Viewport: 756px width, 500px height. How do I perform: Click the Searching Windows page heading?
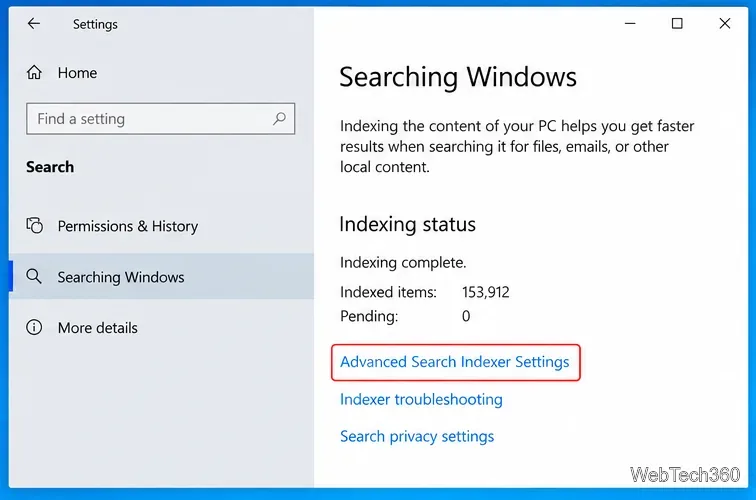[458, 77]
